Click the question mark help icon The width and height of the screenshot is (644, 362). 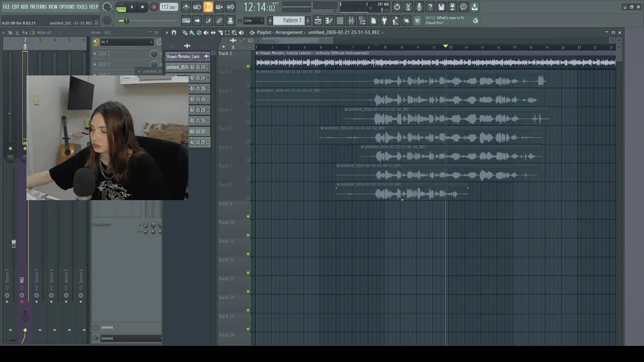click(x=430, y=7)
